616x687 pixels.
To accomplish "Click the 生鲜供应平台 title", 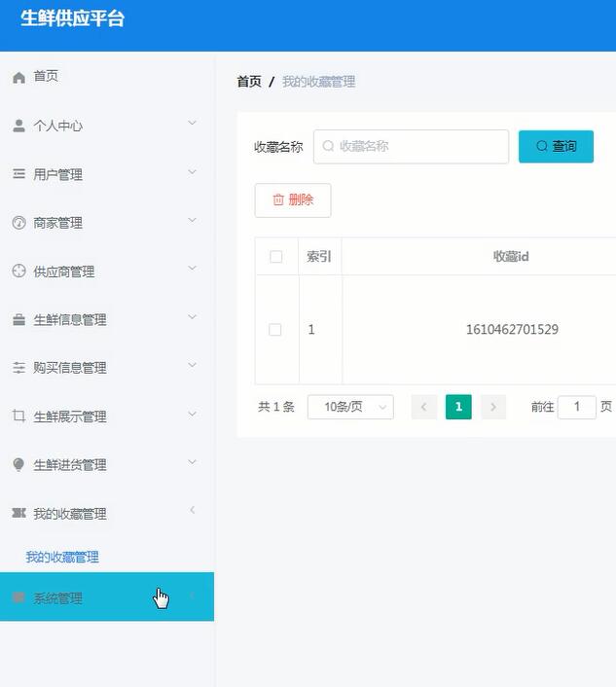I will tap(73, 18).
